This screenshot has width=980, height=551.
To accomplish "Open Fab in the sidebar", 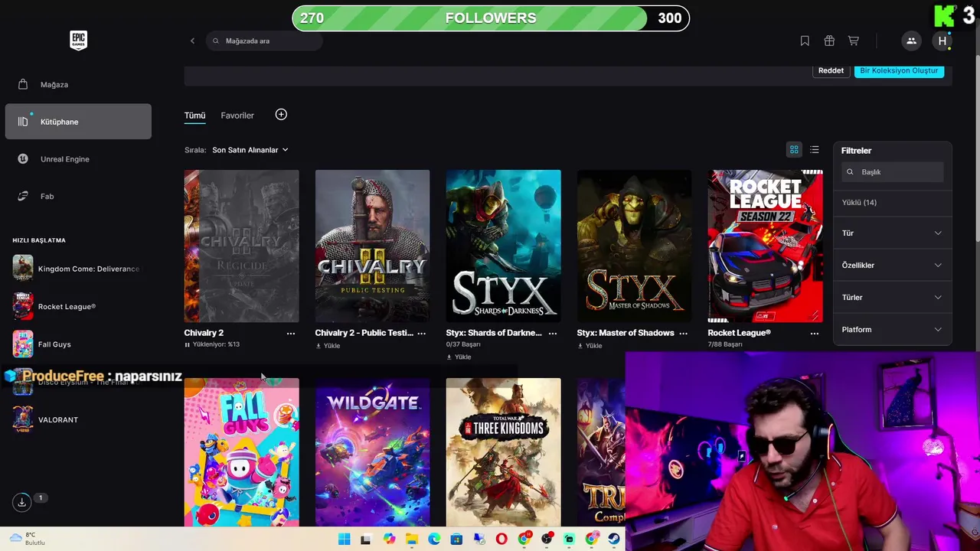I will coord(78,196).
